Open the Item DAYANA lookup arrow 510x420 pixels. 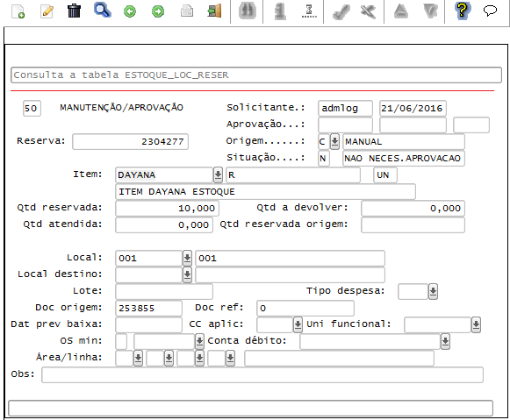tap(218, 175)
